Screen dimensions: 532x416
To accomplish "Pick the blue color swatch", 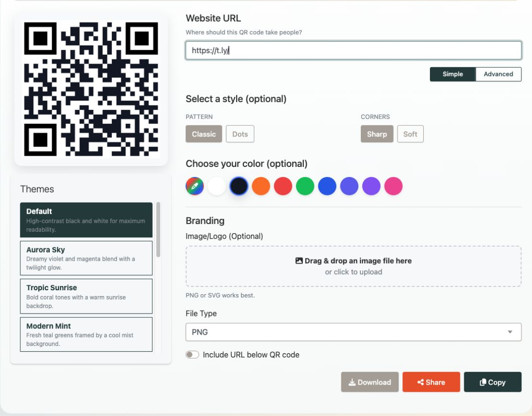I will pos(327,186).
